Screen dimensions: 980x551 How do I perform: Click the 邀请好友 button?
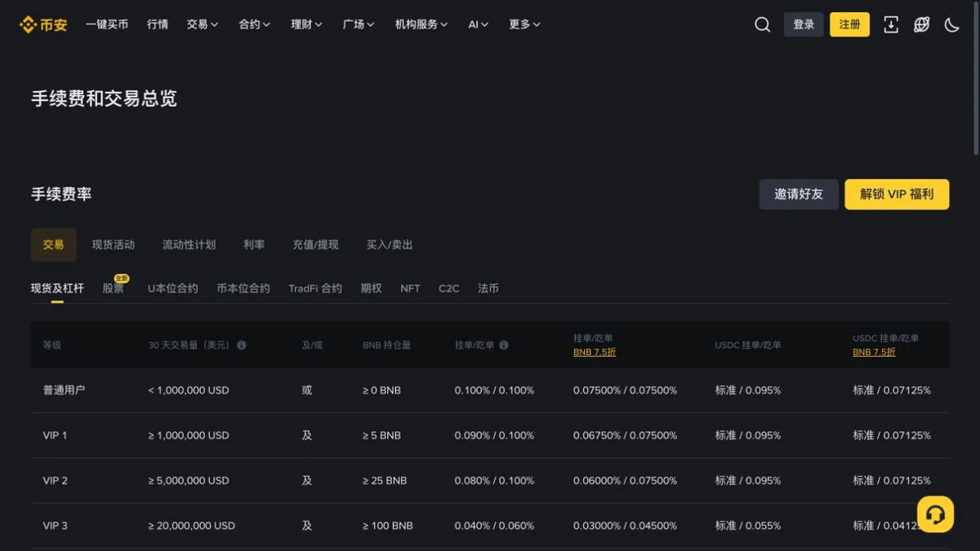pyautogui.click(x=799, y=194)
